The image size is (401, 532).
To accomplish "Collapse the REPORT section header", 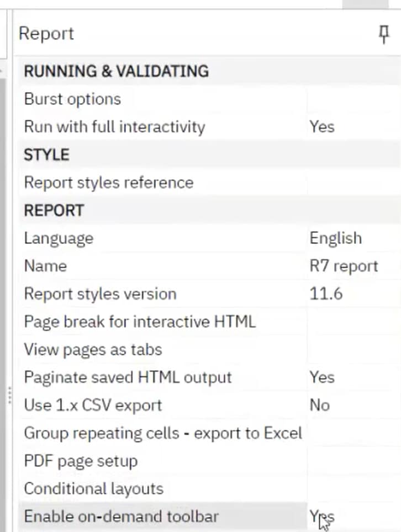I will tap(54, 210).
